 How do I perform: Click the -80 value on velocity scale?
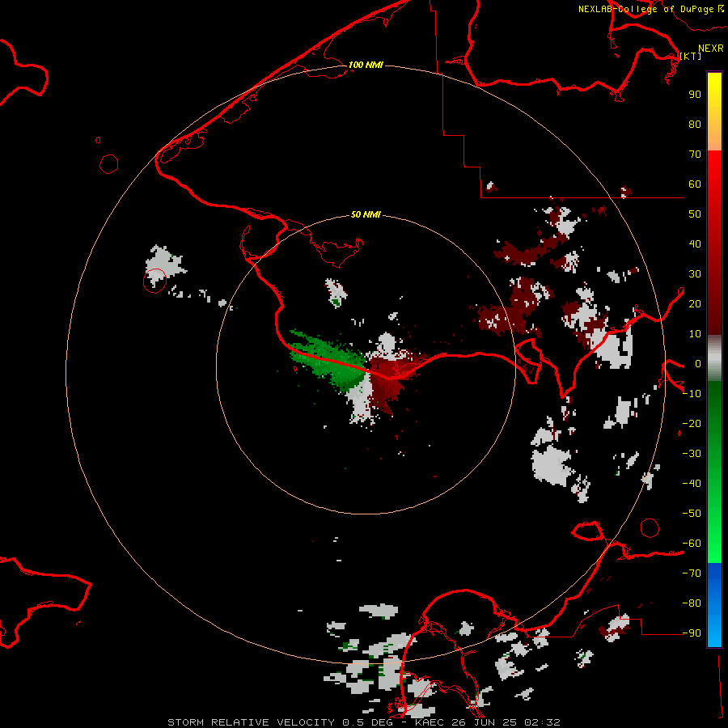click(692, 603)
